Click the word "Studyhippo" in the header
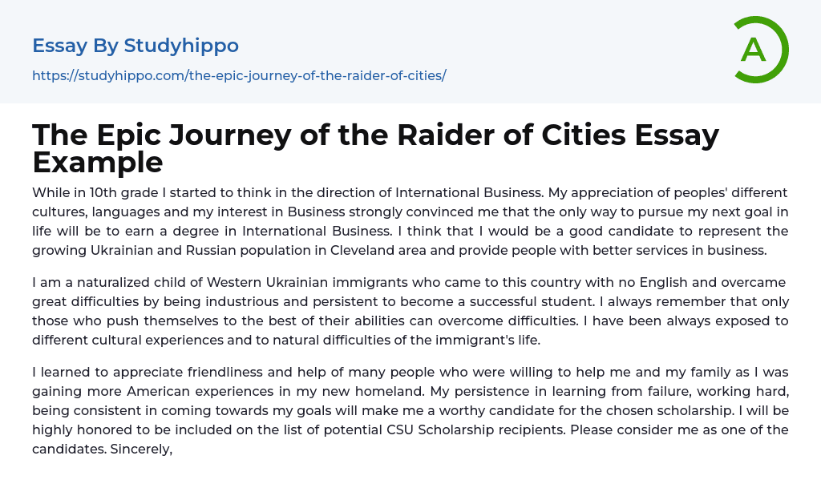 point(181,46)
